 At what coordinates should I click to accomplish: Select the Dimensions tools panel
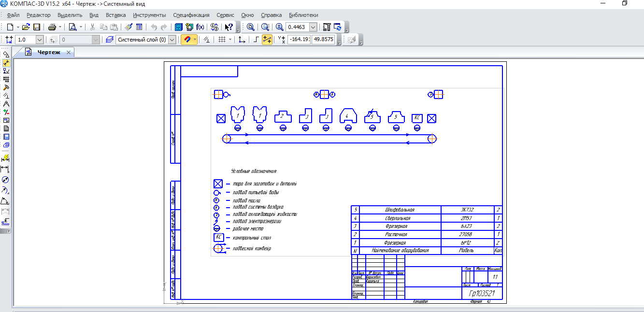(x=6, y=63)
